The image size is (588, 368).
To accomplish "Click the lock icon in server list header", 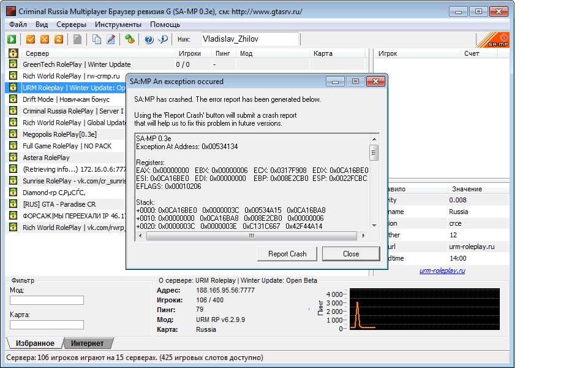I will coord(13,53).
